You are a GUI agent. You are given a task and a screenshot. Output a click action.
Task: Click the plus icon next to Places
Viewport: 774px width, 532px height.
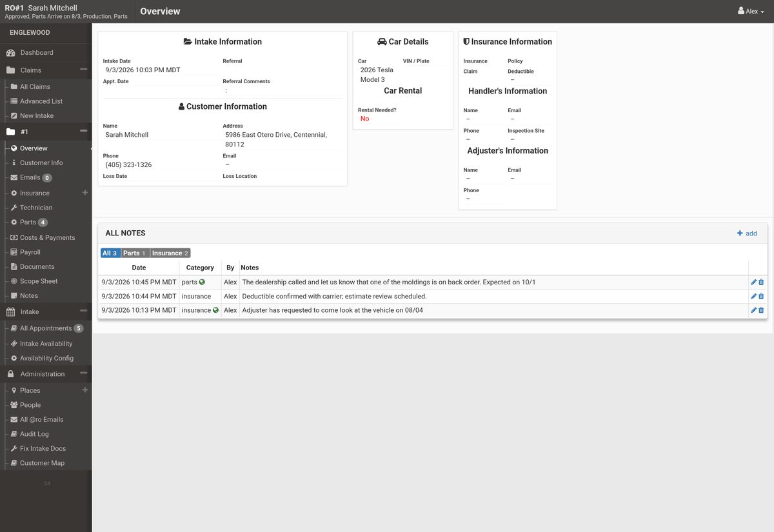click(85, 389)
